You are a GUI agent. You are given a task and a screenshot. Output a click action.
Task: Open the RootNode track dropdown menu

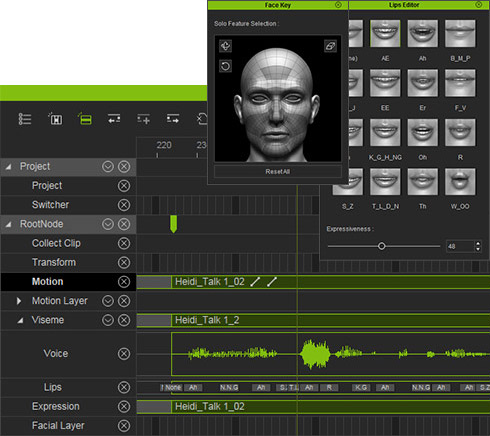pos(108,224)
